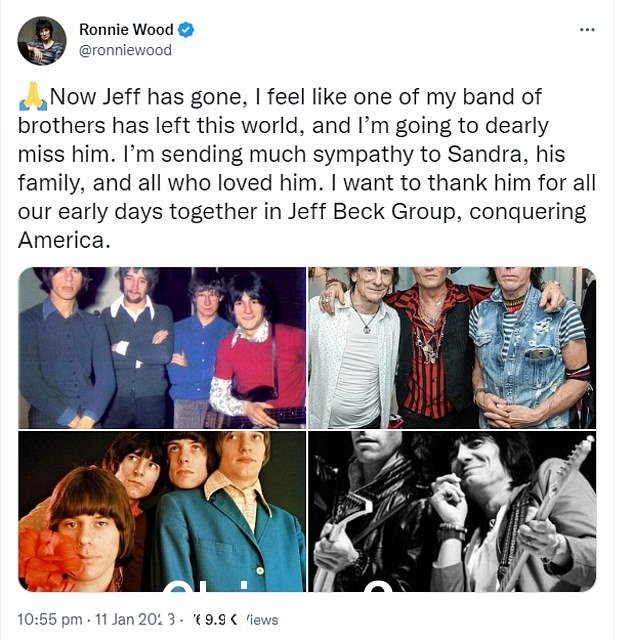Open the three-dot more options menu

(587, 29)
